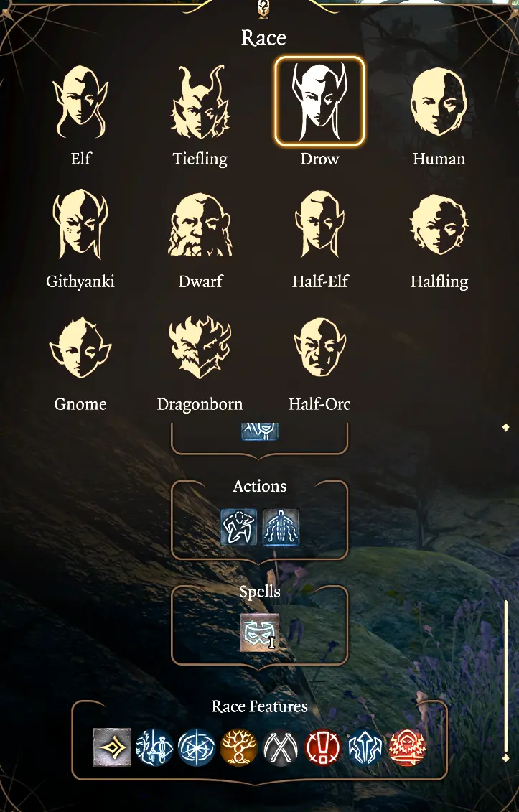Inspect the disguise mask spell icon
Image resolution: width=519 pixels, height=812 pixels.
(260, 633)
